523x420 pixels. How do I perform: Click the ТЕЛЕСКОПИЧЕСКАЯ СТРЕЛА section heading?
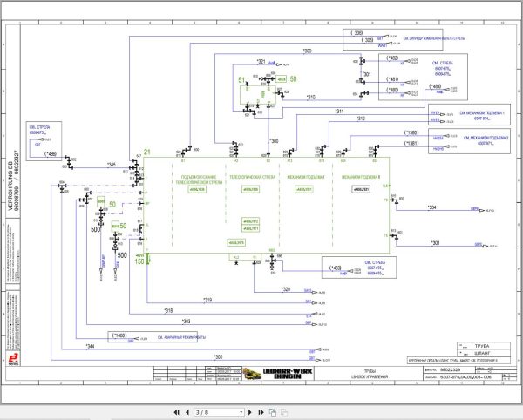pyautogui.click(x=253, y=177)
